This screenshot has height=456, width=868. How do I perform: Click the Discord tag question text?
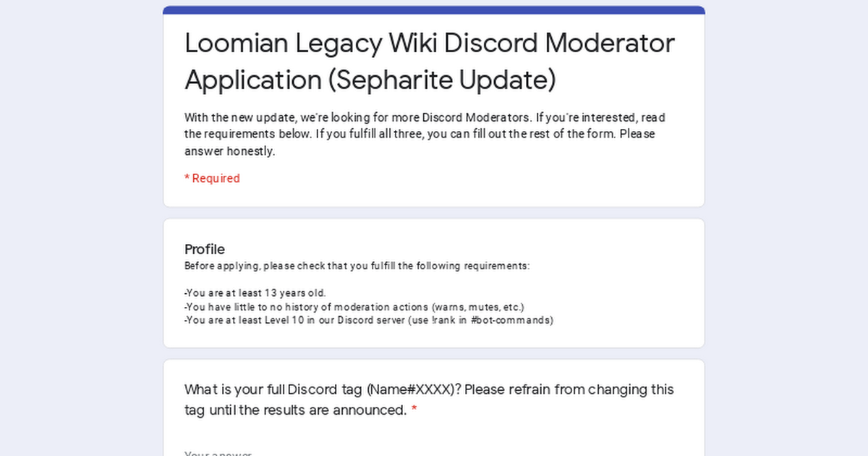(429, 389)
